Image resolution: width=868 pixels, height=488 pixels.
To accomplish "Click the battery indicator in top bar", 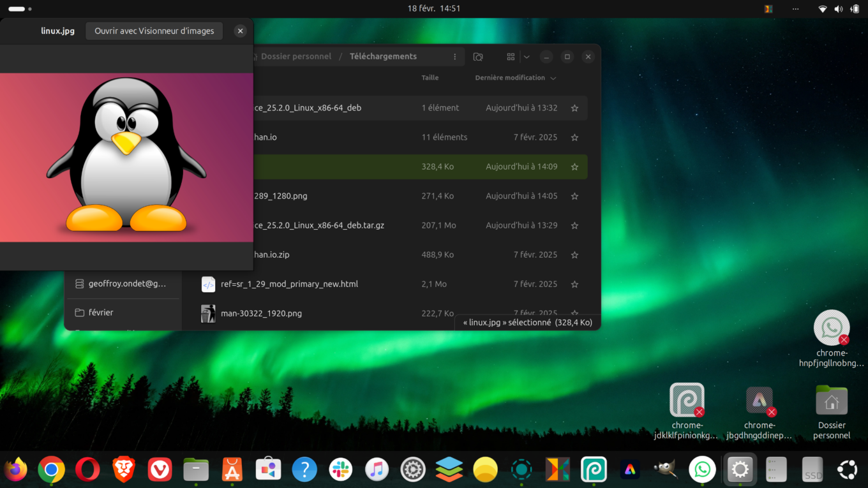I will (855, 9).
